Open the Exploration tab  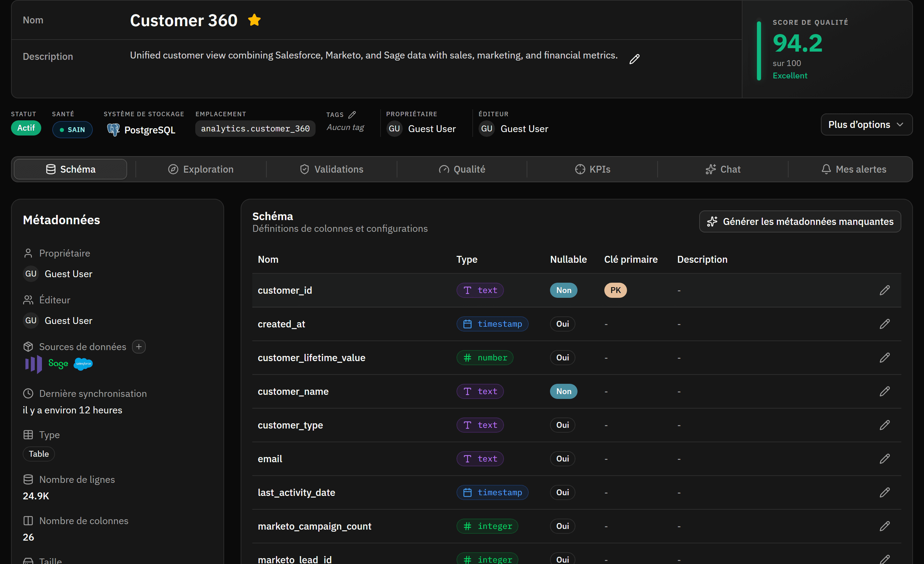coord(201,169)
